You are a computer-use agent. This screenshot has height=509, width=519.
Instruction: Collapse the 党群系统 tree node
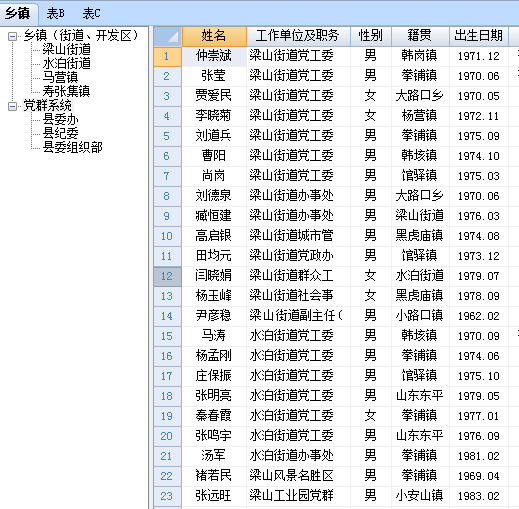[x=12, y=106]
